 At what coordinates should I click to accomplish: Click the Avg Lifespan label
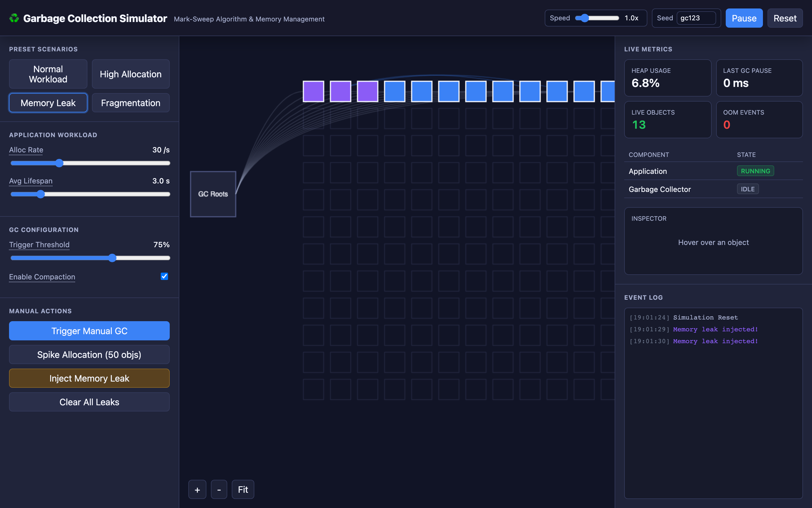pyautogui.click(x=31, y=181)
